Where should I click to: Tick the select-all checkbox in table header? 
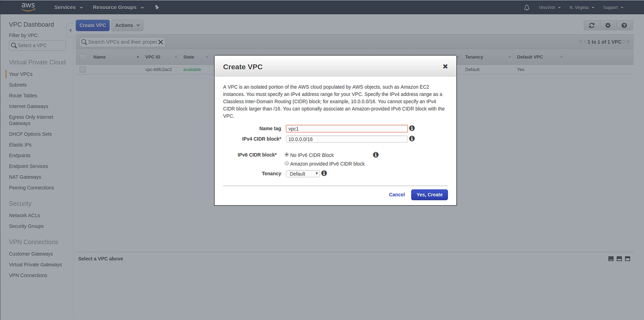point(83,57)
